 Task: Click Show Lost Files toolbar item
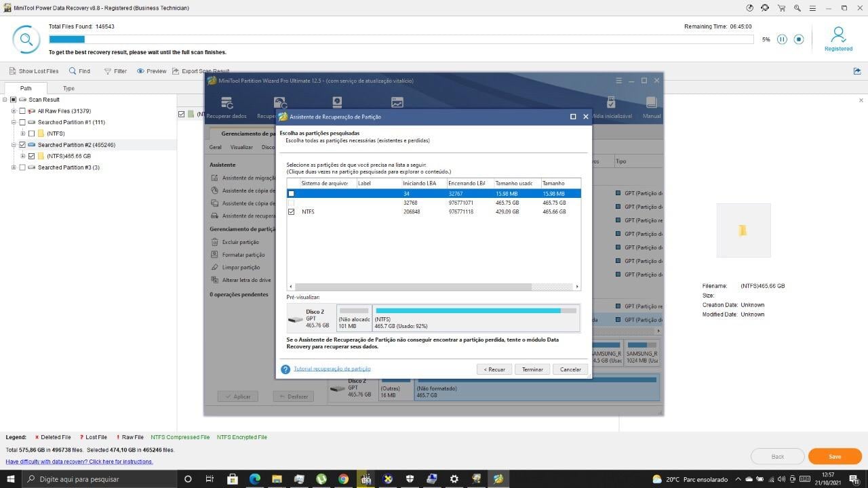point(33,71)
